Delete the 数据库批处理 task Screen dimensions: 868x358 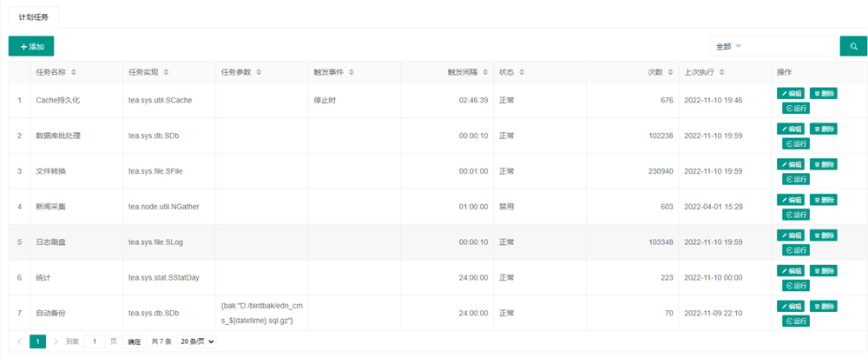coord(823,129)
